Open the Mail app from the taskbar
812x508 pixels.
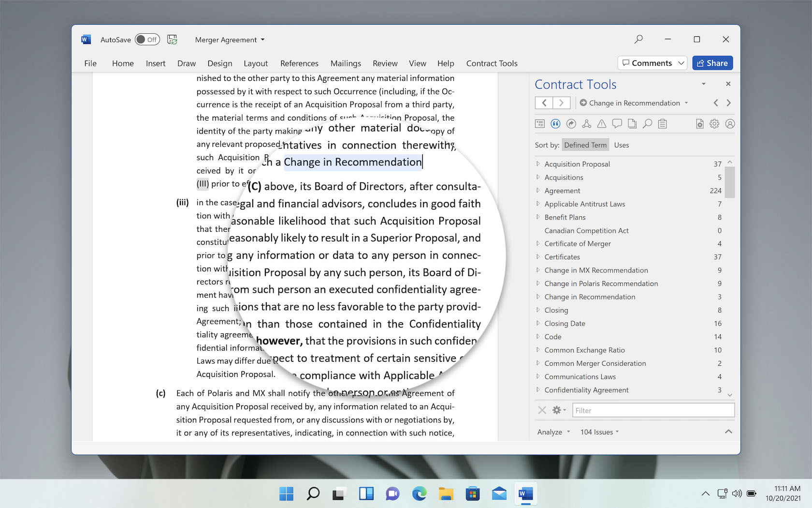point(499,493)
